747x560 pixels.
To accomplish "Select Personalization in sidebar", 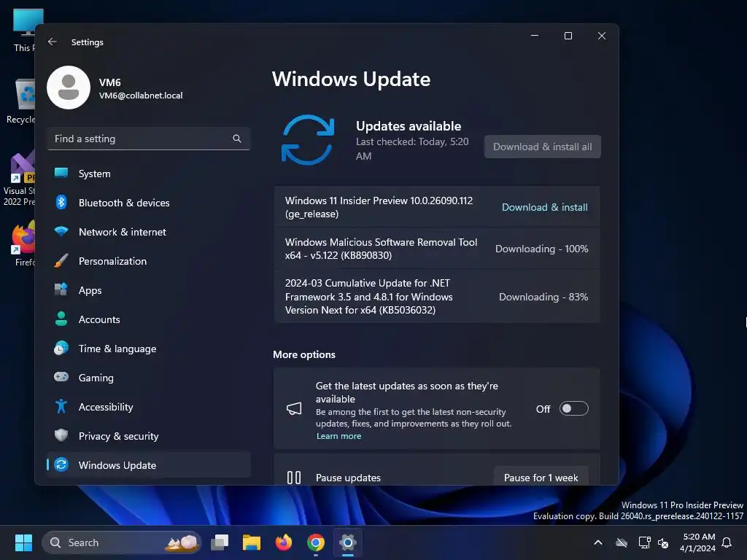I will pyautogui.click(x=149, y=261).
